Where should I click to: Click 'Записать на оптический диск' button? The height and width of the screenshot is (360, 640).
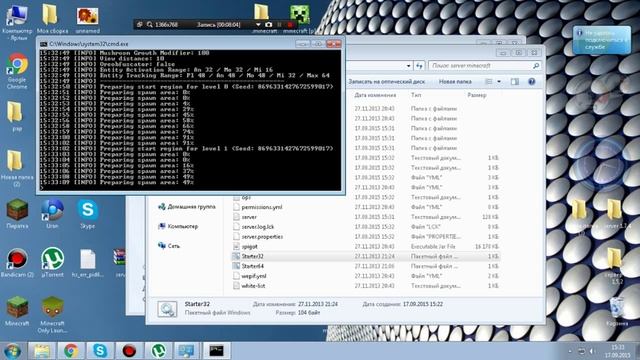point(386,82)
